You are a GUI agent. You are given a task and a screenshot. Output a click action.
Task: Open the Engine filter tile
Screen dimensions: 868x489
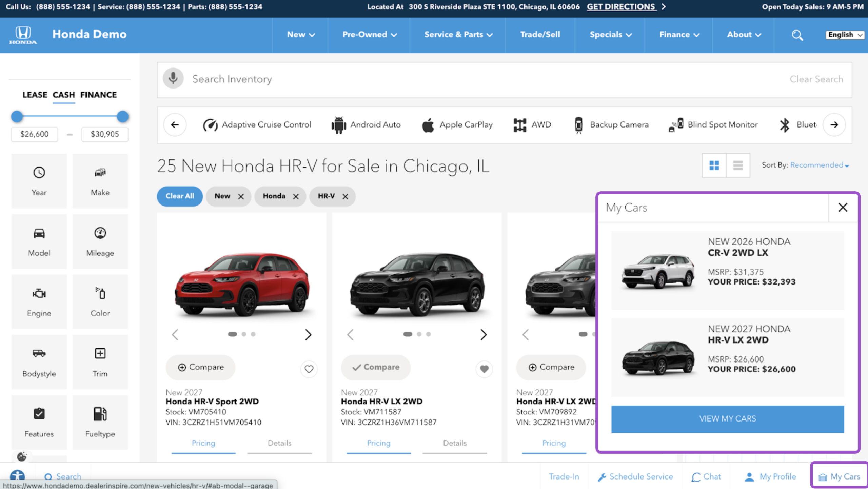tap(39, 302)
